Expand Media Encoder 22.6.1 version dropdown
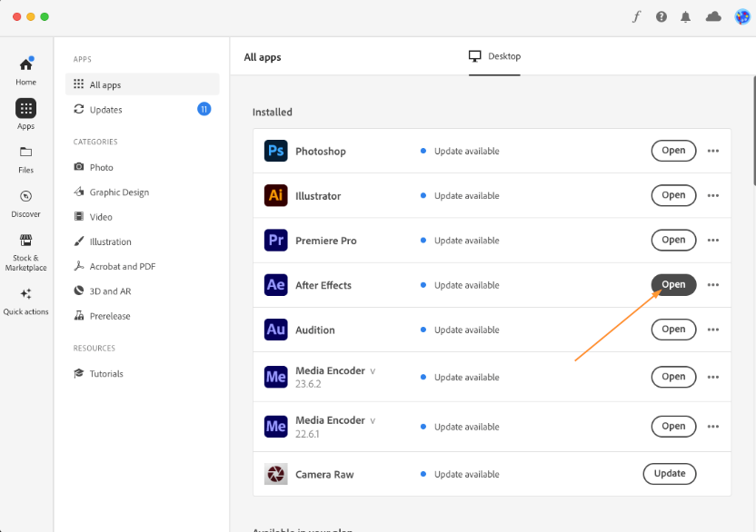The height and width of the screenshot is (532, 756). click(373, 421)
